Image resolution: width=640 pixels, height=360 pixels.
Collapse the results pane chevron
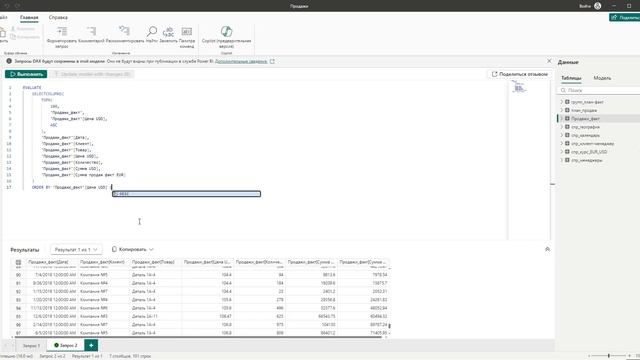point(547,249)
